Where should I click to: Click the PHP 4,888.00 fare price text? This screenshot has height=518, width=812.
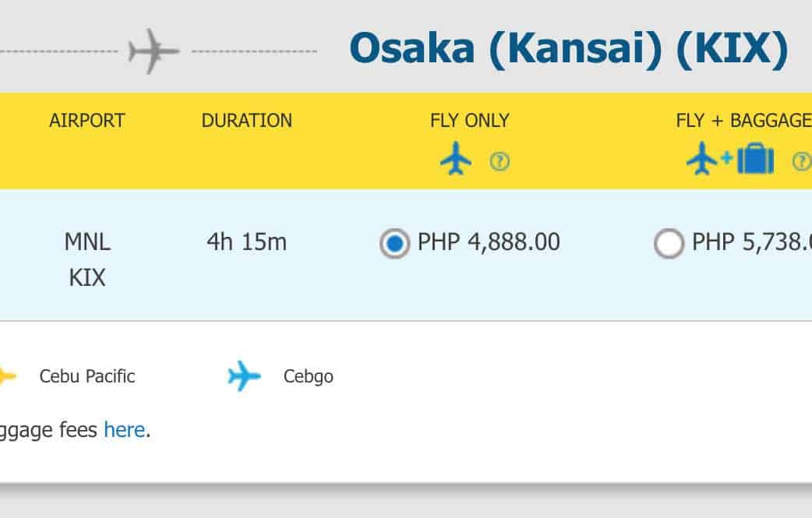pos(489,242)
